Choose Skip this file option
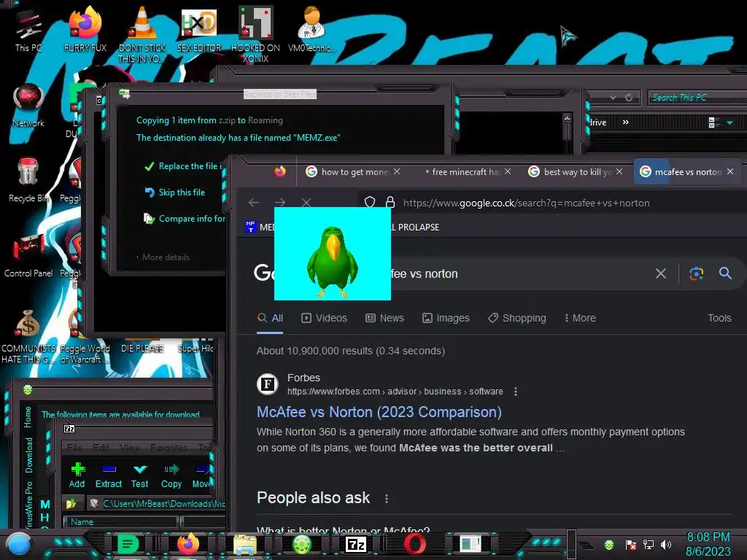The height and width of the screenshot is (560, 747). (174, 192)
